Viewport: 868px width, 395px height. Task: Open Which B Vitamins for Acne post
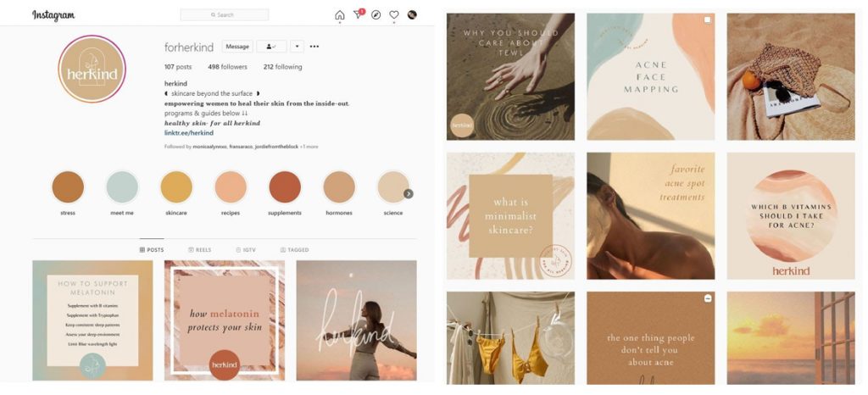click(791, 216)
